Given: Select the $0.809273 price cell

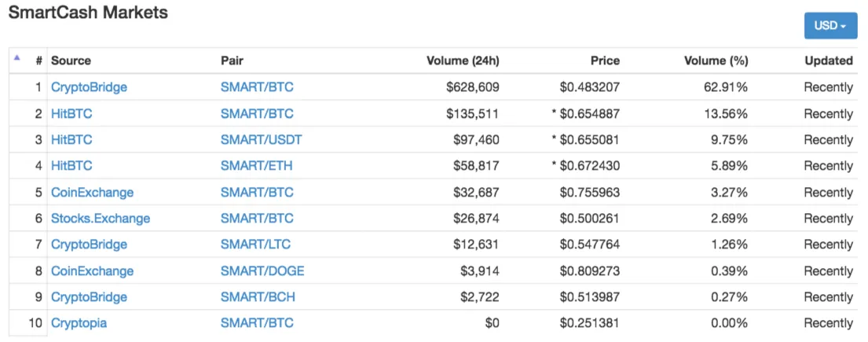Looking at the screenshot, I should click(x=590, y=271).
